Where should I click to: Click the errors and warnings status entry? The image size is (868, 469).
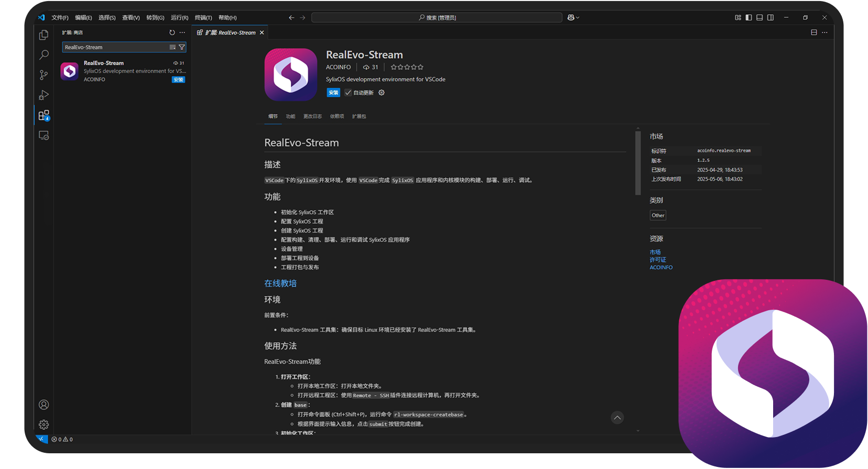pyautogui.click(x=62, y=440)
